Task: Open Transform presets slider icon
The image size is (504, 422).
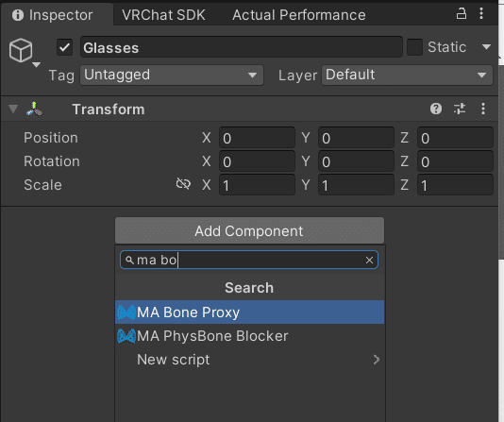Action: (x=460, y=109)
